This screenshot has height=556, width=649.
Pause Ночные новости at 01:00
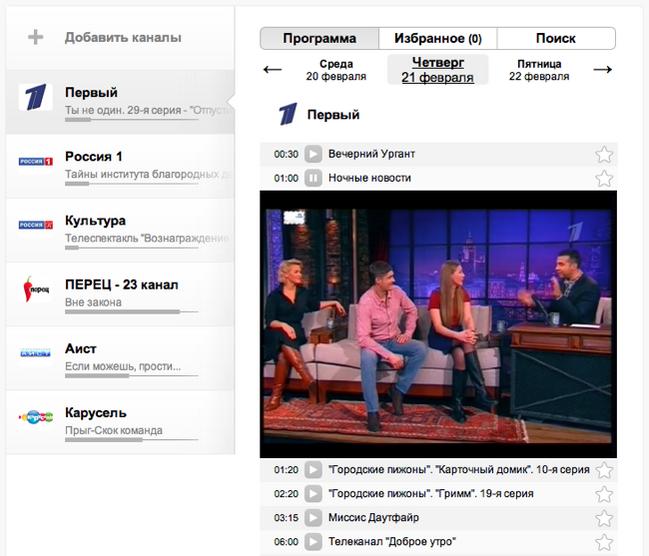(313, 178)
